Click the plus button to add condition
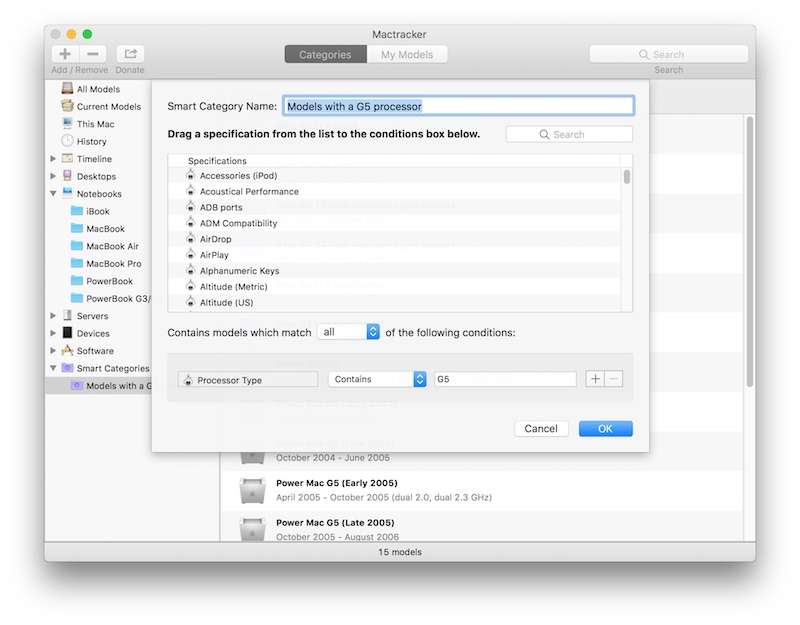The height and width of the screenshot is (625, 800). (595, 379)
